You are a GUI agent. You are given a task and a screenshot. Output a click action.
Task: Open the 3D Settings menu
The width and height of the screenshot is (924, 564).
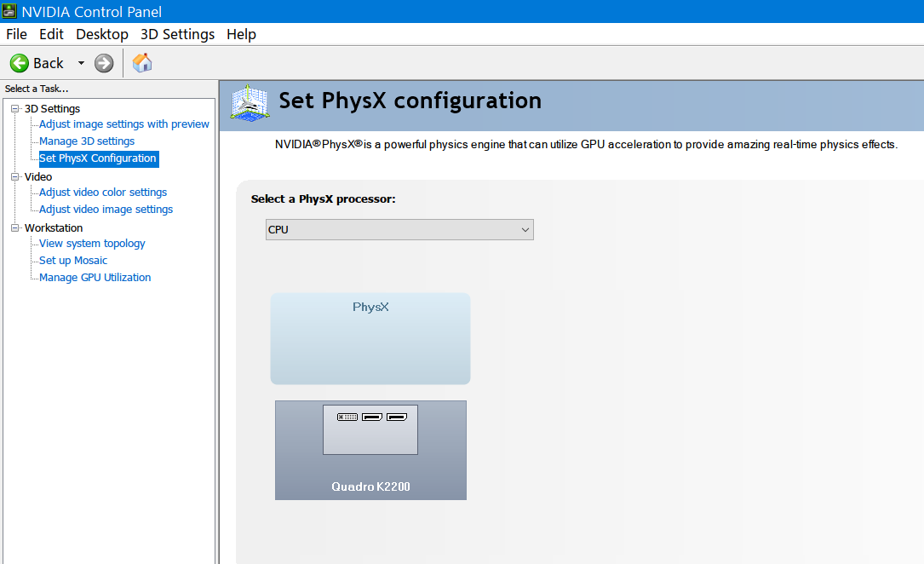(x=177, y=34)
